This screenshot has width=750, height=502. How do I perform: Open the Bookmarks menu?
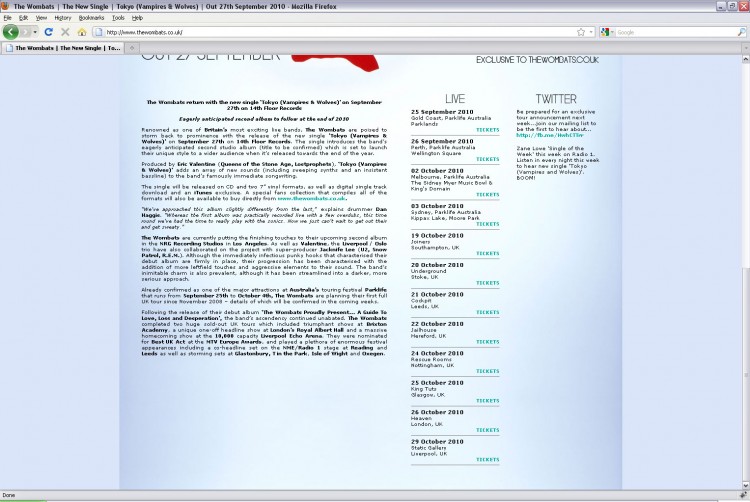point(91,18)
